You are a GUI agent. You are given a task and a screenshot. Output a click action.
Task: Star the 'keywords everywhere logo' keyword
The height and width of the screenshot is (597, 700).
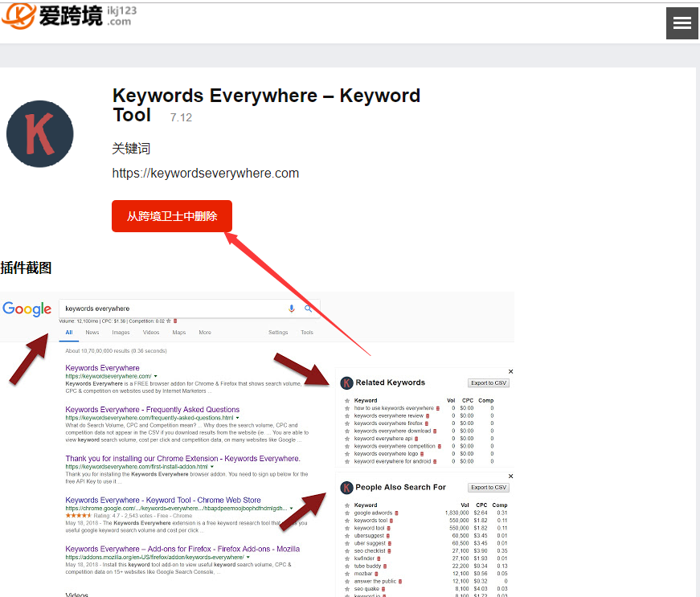click(347, 454)
